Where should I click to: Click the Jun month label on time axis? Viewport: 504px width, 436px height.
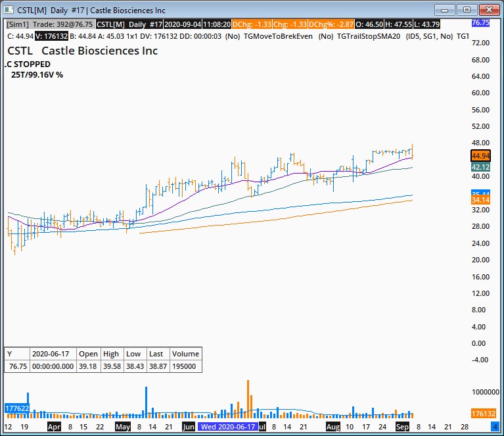click(189, 427)
